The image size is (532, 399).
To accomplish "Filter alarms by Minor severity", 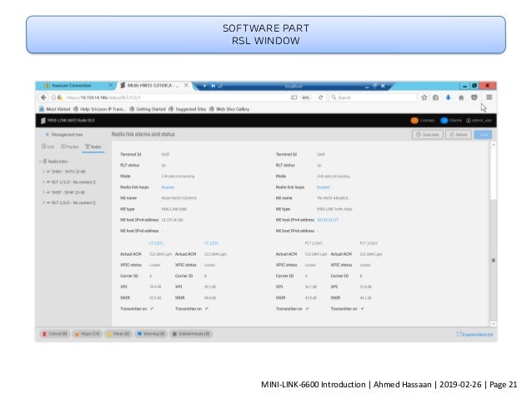I will tap(118, 334).
